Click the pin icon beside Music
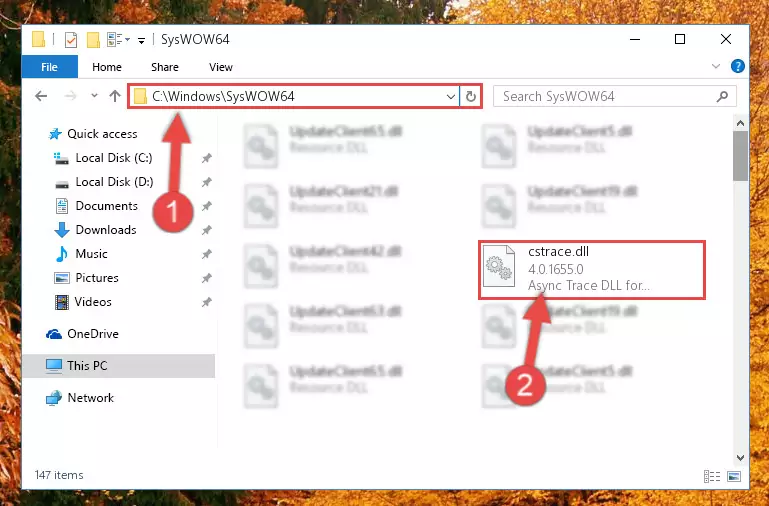 click(206, 254)
